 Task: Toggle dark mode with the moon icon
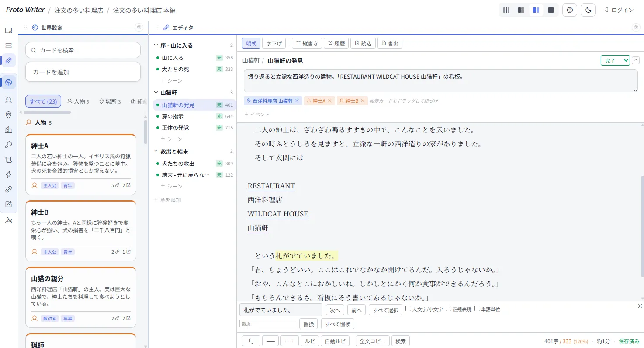(x=588, y=10)
